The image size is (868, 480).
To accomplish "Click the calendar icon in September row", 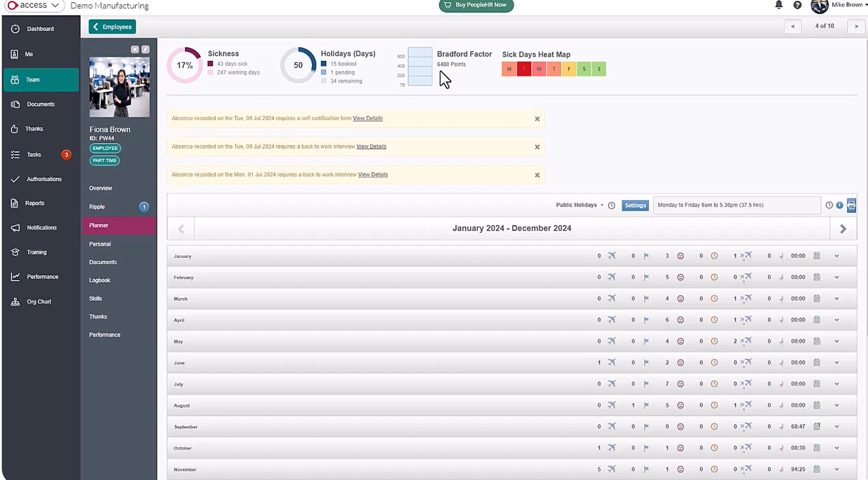I will click(x=817, y=427).
